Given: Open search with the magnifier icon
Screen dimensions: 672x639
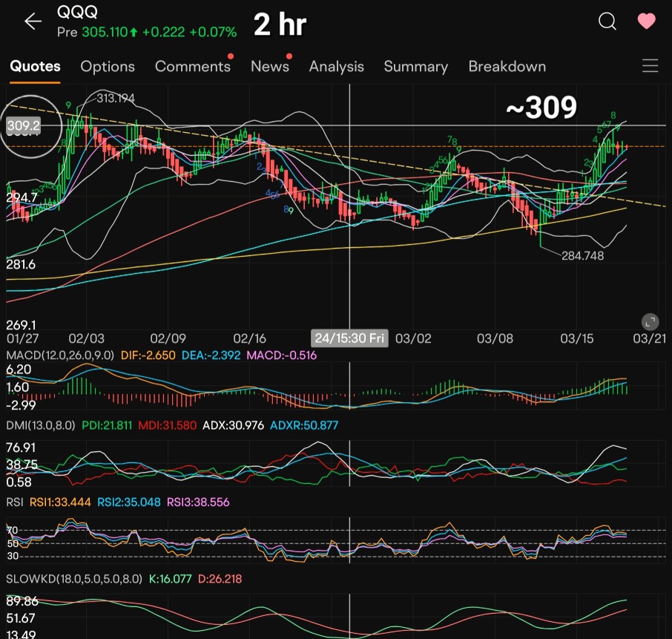Looking at the screenshot, I should [x=607, y=22].
